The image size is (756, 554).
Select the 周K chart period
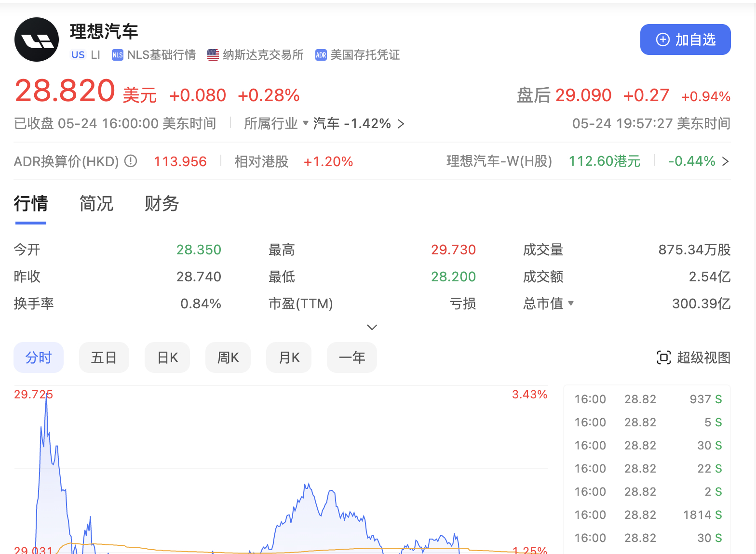click(228, 357)
